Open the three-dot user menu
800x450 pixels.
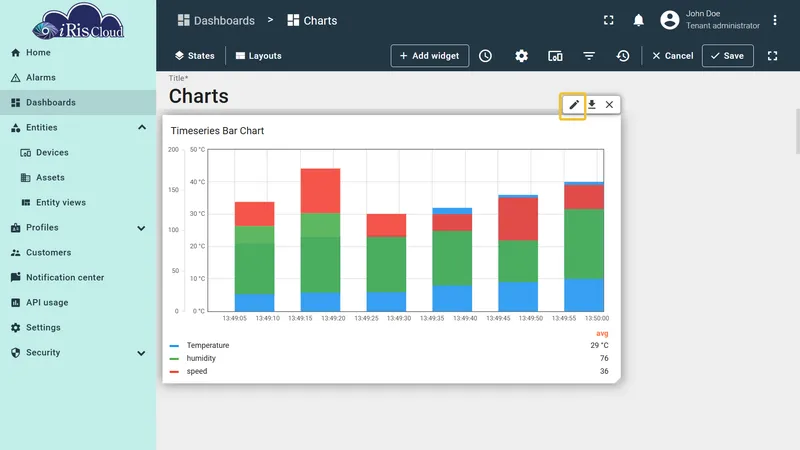774,20
